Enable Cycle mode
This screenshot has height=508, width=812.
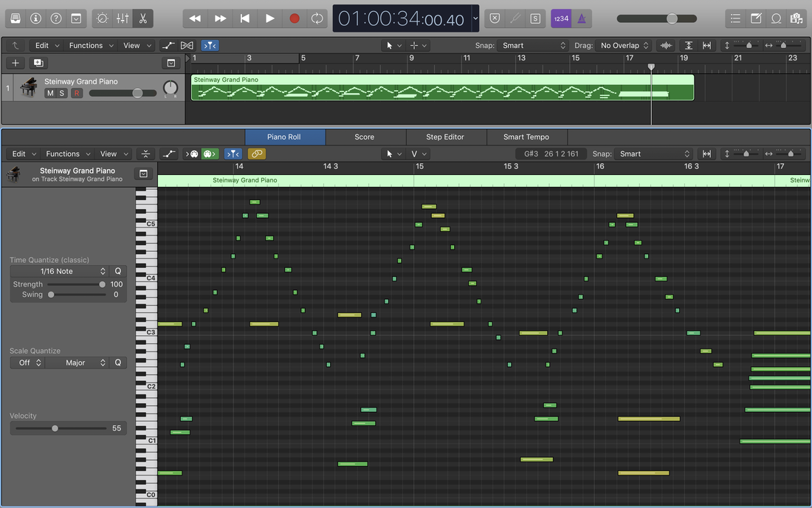coord(317,18)
